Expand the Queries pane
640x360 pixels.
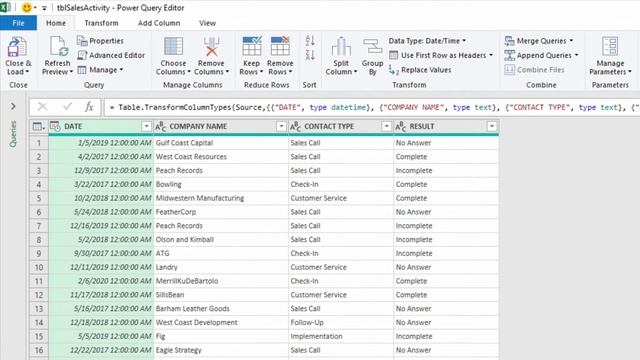pos(13,107)
